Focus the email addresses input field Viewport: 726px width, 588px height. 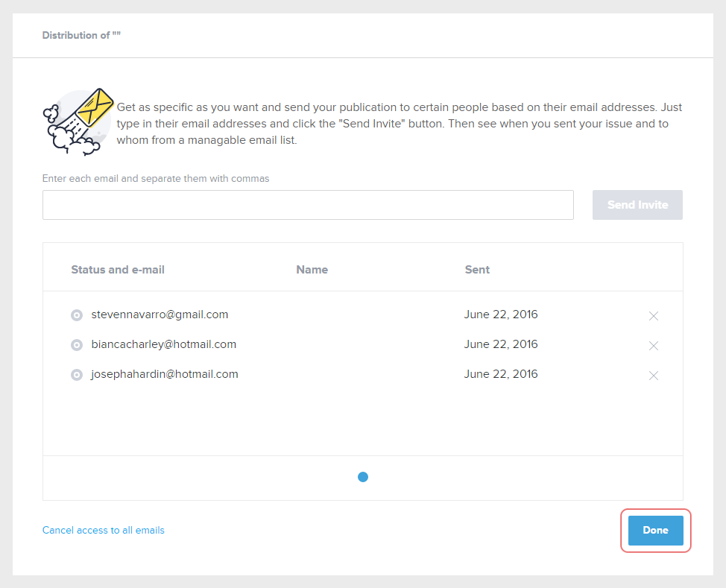pyautogui.click(x=308, y=205)
